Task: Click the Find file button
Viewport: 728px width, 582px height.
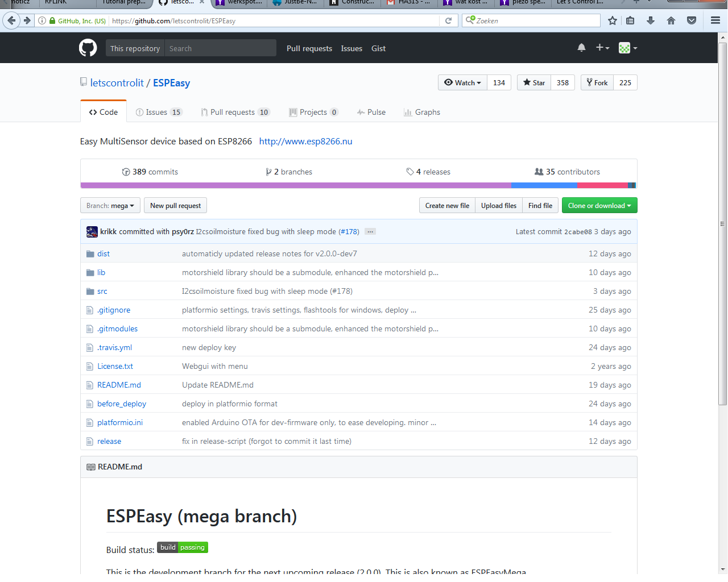Action: click(540, 205)
